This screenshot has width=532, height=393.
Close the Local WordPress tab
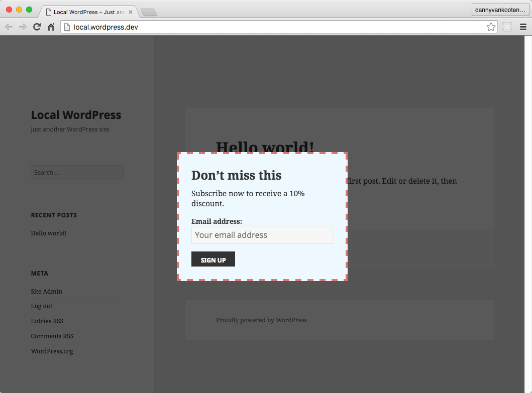[x=131, y=12]
